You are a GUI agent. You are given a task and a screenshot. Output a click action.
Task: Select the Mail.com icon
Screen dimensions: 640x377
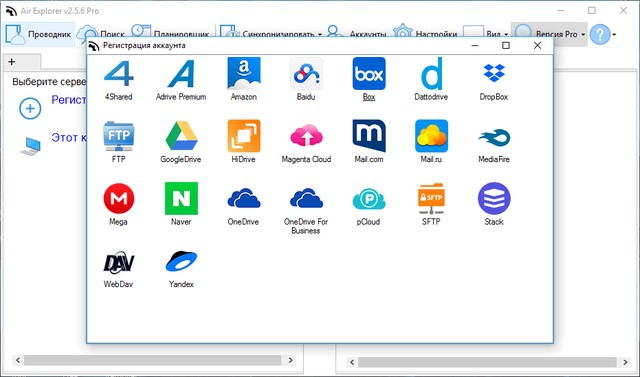369,136
